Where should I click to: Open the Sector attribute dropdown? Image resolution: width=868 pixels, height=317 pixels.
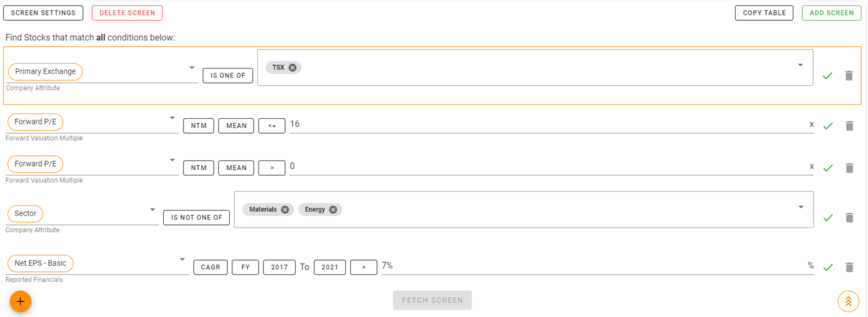click(153, 210)
